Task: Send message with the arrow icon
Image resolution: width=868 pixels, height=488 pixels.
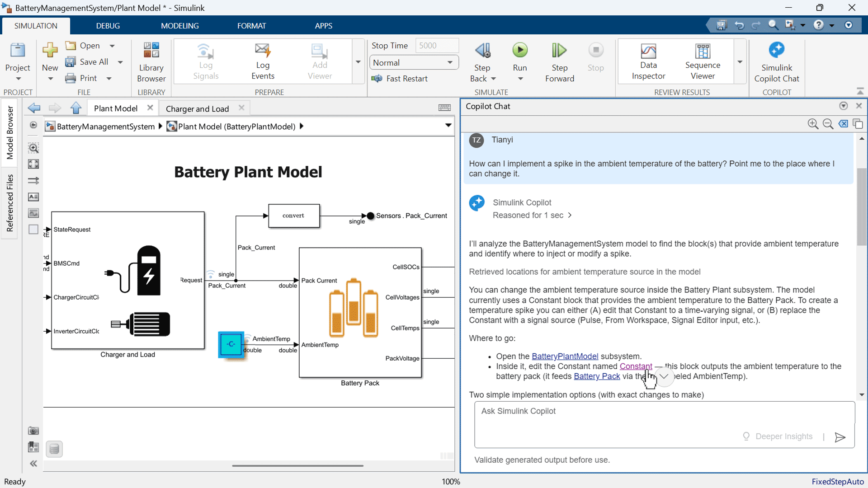Action: coord(840,437)
